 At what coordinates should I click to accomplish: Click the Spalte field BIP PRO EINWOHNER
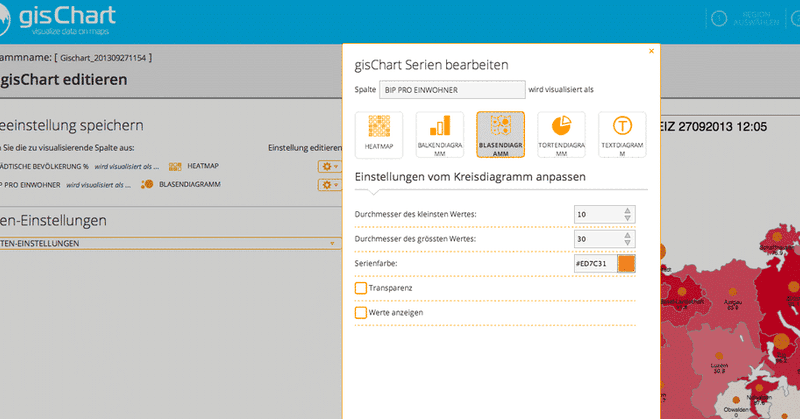click(x=452, y=89)
